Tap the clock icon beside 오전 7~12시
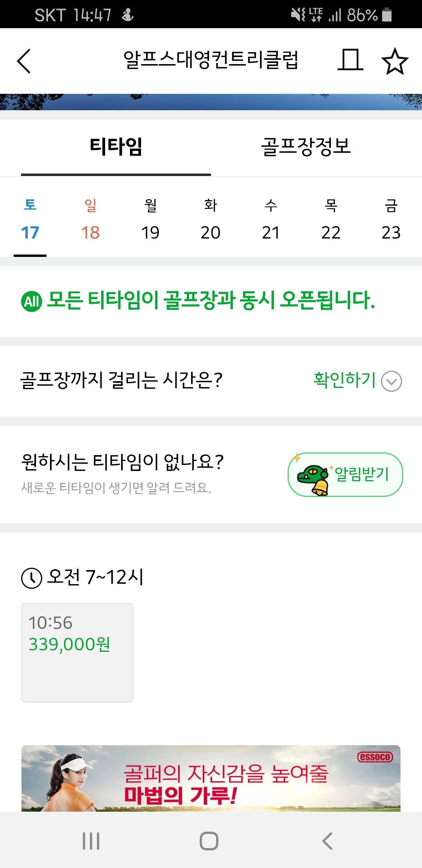Image resolution: width=422 pixels, height=868 pixels. coord(31,578)
